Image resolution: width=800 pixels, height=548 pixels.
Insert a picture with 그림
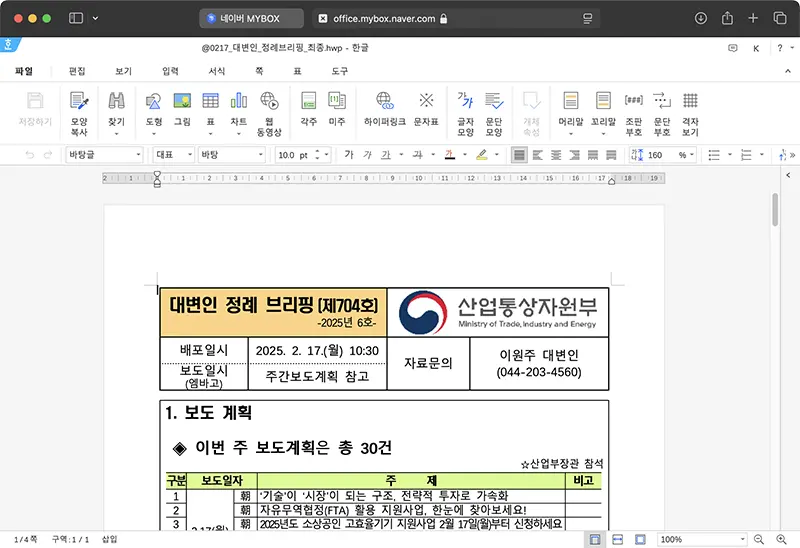(x=182, y=109)
